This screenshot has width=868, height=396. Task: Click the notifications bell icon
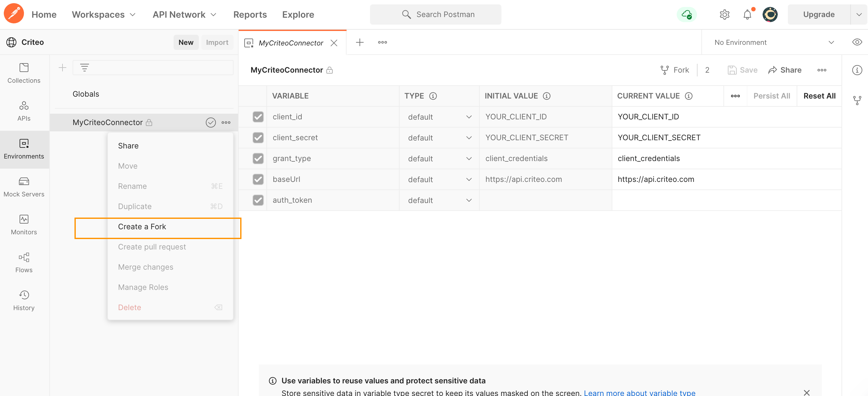(x=747, y=15)
